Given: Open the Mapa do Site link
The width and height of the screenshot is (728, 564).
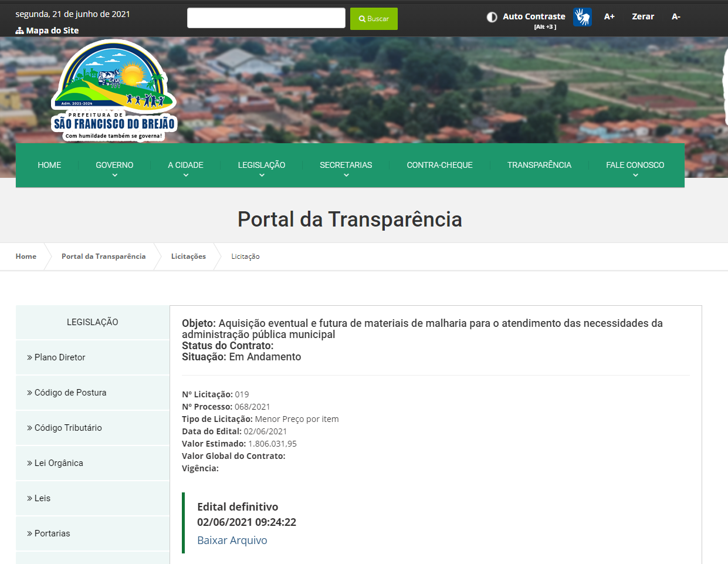Looking at the screenshot, I should [x=52, y=31].
